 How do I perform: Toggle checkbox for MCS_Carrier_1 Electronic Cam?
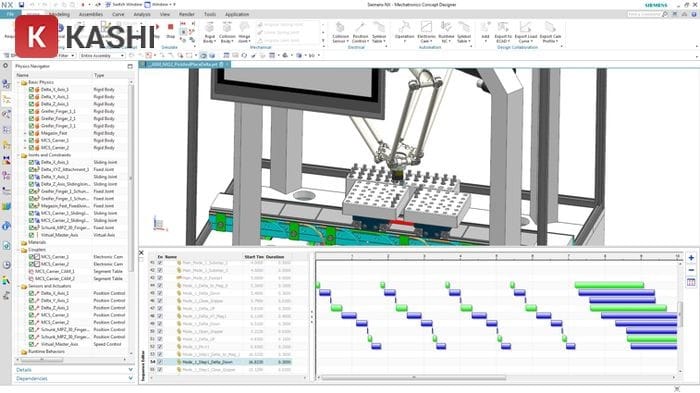(x=31, y=257)
